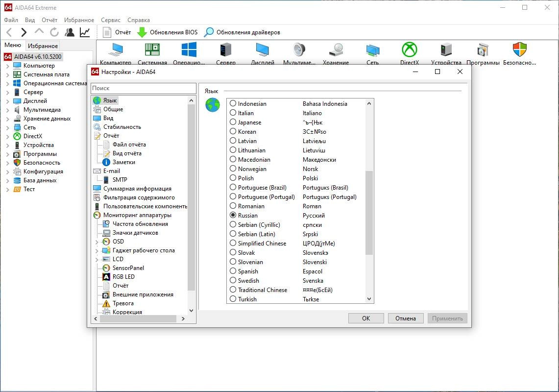Screen dimensions: 559x392
Task: Select Swedish language radio button
Action: click(x=233, y=280)
